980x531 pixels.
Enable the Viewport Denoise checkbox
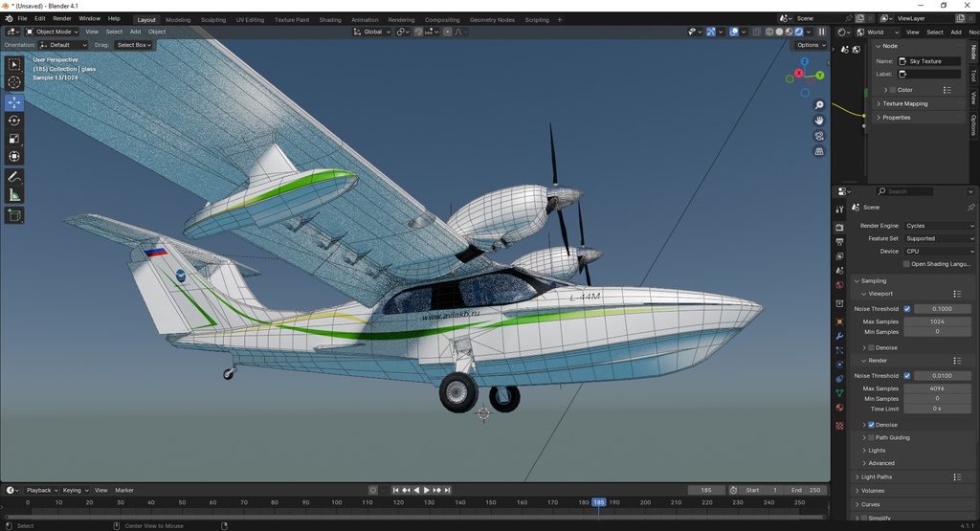871,347
